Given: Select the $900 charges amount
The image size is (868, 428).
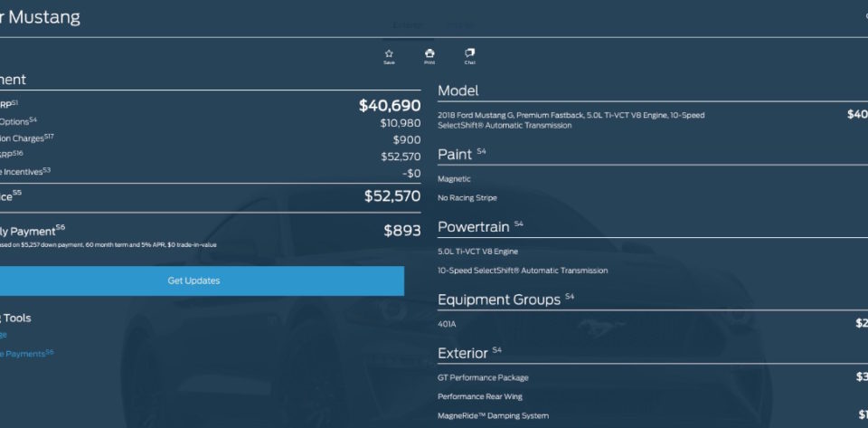Looking at the screenshot, I should click(407, 140).
